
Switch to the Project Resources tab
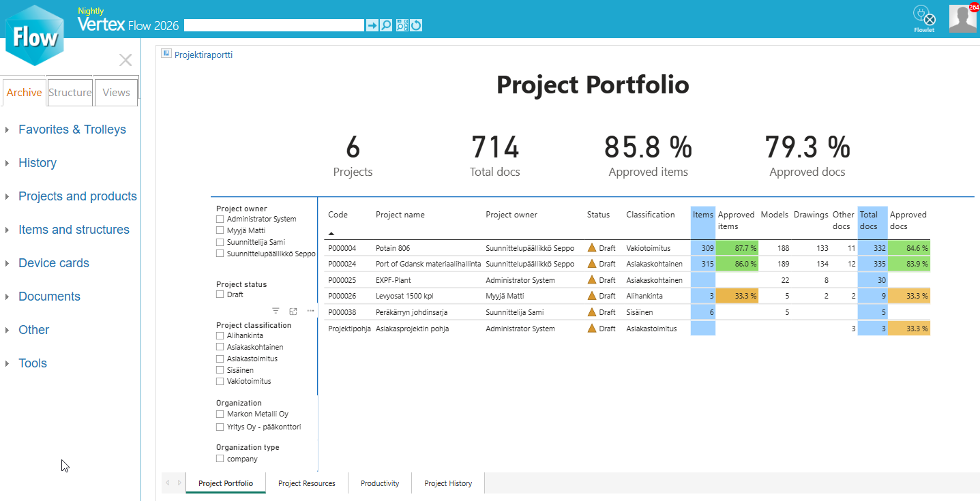(306, 483)
